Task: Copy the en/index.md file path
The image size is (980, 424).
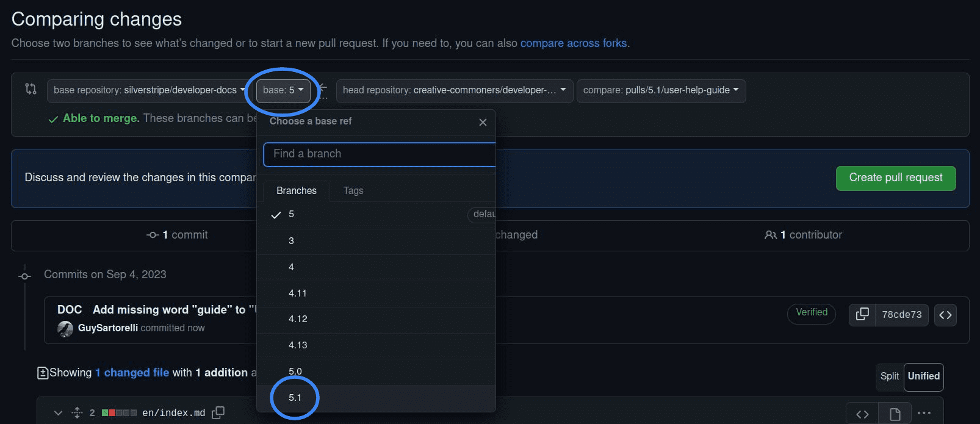Action: pyautogui.click(x=218, y=413)
